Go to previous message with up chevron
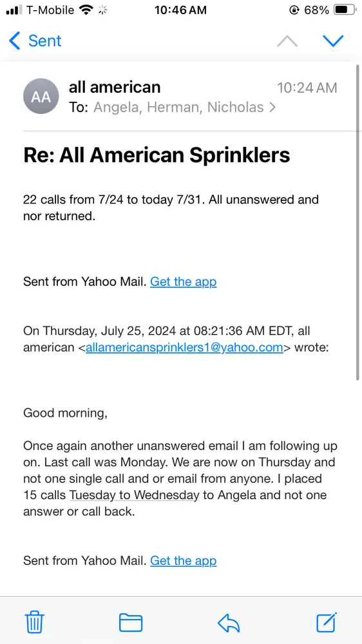The height and width of the screenshot is (644, 362). 287,41
